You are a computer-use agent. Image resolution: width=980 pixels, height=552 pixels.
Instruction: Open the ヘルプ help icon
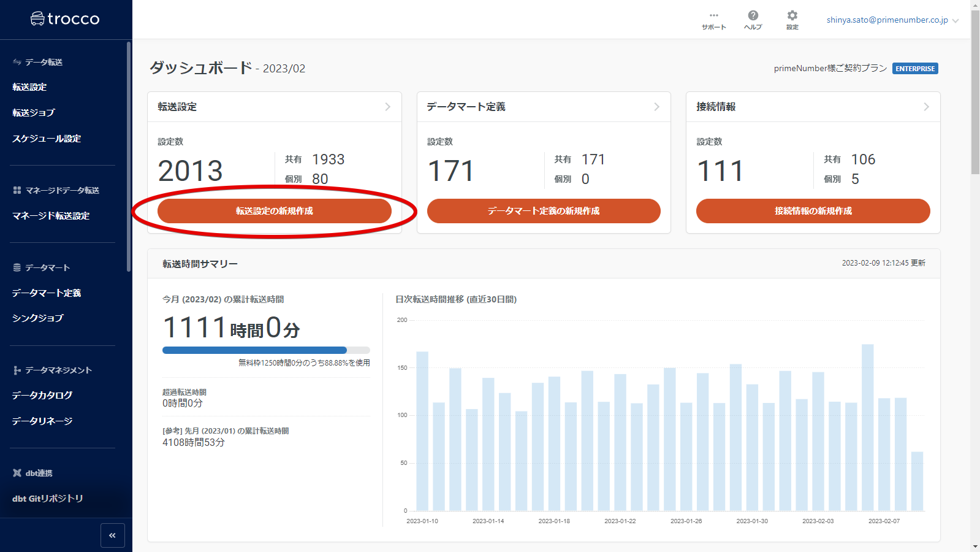753,20
